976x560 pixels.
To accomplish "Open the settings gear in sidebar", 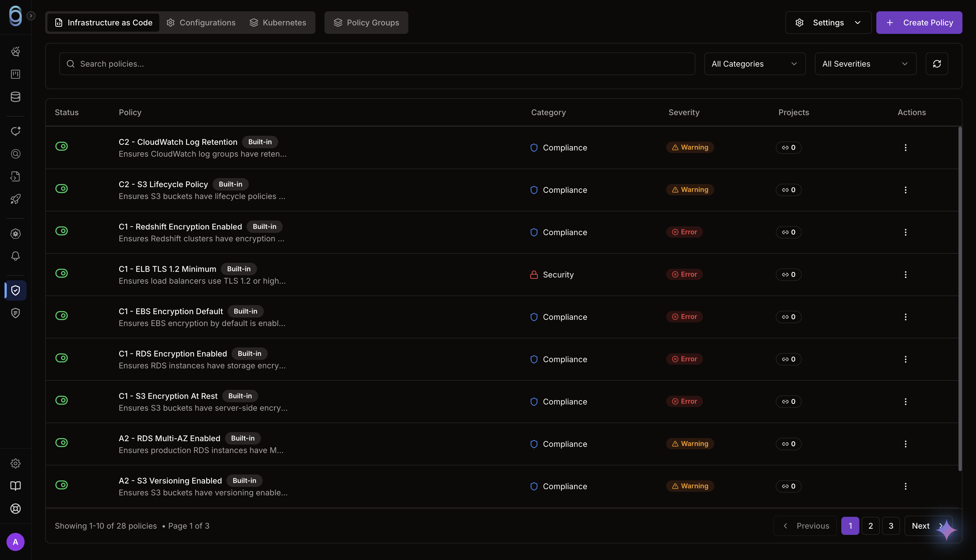I will [x=15, y=463].
